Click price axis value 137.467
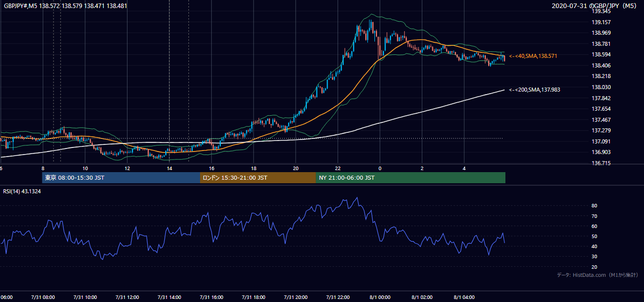The image size is (644, 302). pos(601,120)
